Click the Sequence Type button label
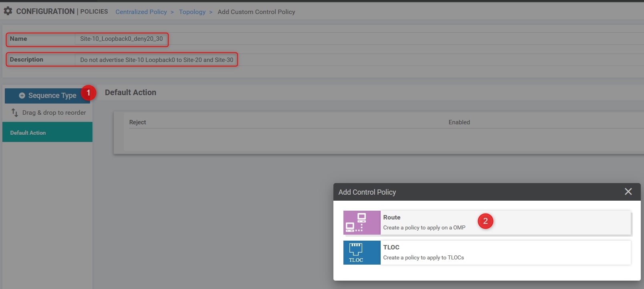Viewport: 644px width, 289px height. 52,96
